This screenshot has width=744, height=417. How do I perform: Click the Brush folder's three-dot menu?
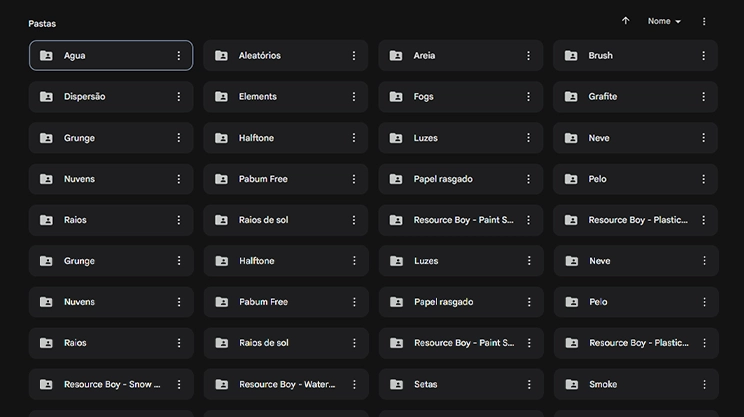(x=704, y=56)
